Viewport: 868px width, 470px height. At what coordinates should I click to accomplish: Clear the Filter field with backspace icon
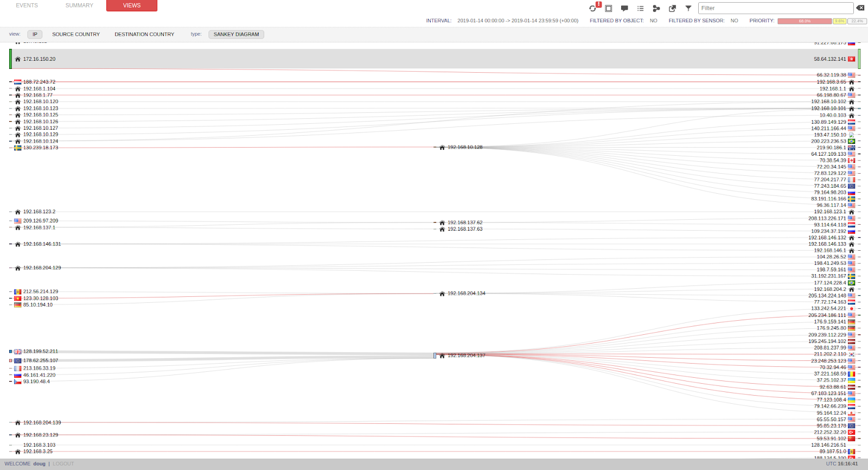(860, 8)
